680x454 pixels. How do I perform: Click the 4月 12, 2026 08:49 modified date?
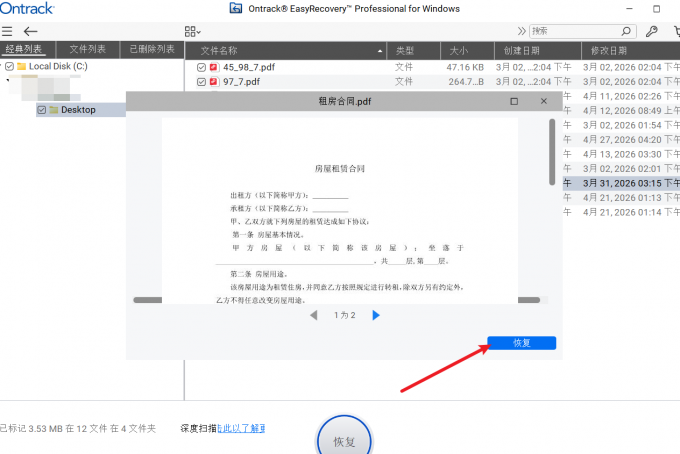tap(631, 111)
